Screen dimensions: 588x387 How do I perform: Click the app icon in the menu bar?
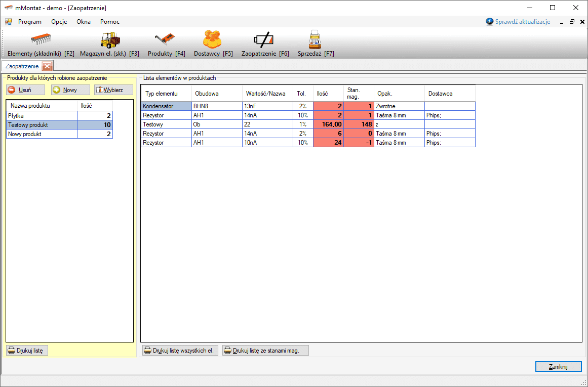tap(9, 22)
